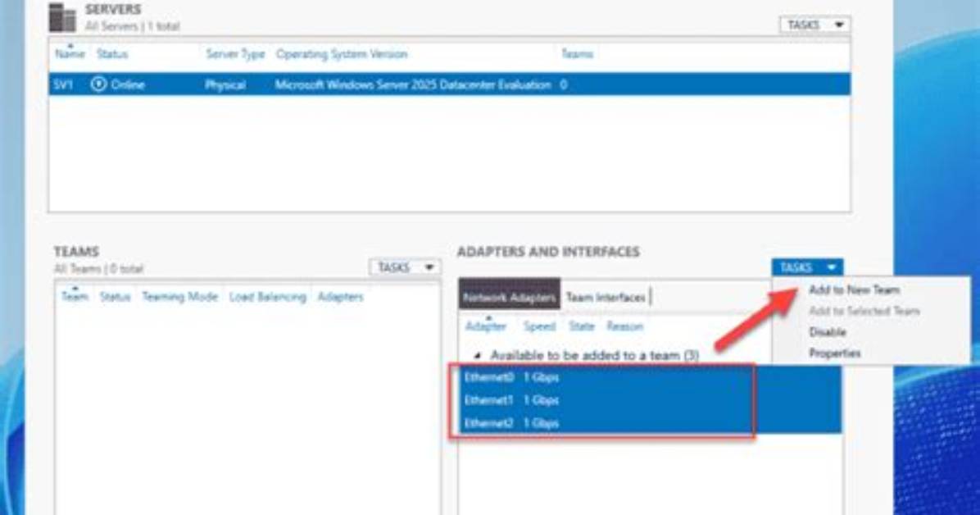The height and width of the screenshot is (515, 980).
Task: Sort servers by Status column
Action: coord(112,54)
